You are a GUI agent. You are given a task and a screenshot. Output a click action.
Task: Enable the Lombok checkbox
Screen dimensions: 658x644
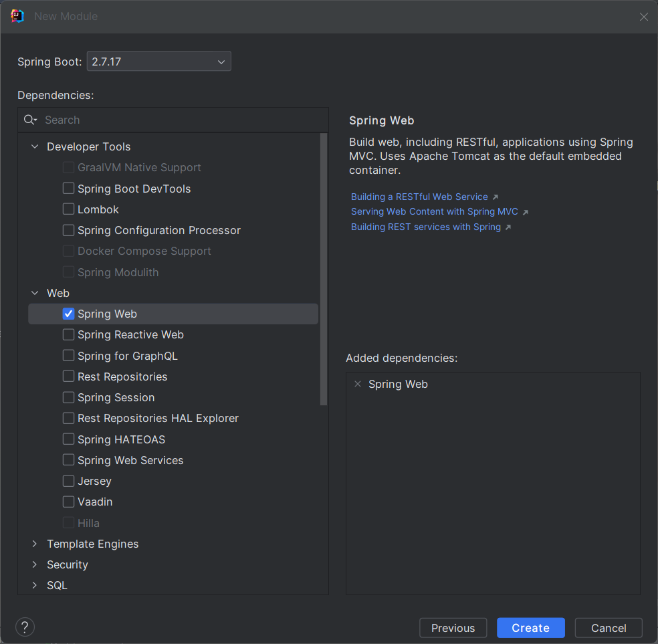pyautogui.click(x=68, y=209)
